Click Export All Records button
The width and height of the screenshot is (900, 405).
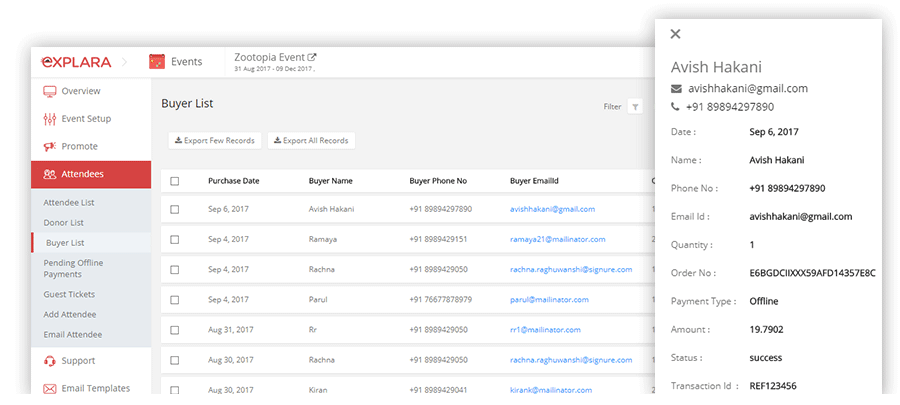[x=311, y=141]
